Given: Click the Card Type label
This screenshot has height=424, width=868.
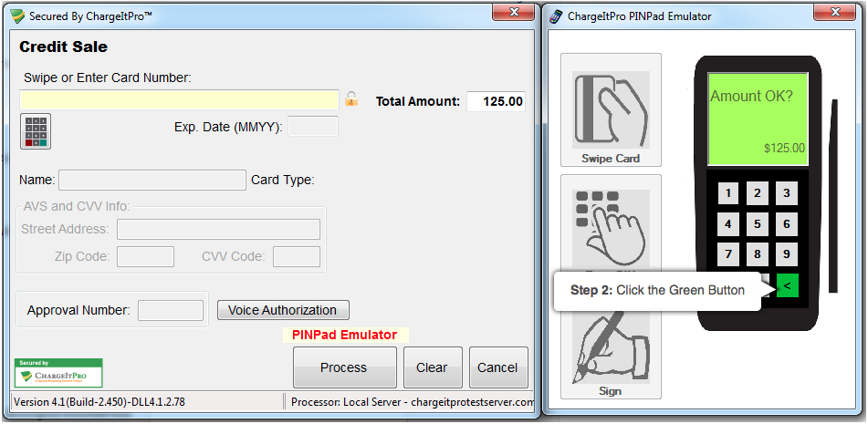Looking at the screenshot, I should click(x=283, y=181).
